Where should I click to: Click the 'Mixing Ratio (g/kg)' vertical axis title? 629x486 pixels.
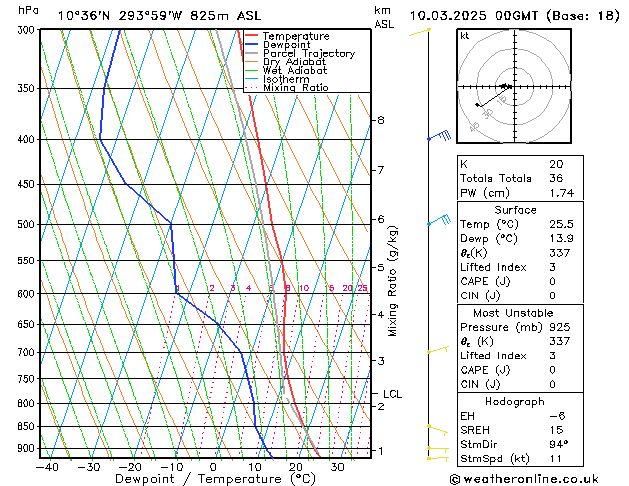(x=392, y=281)
